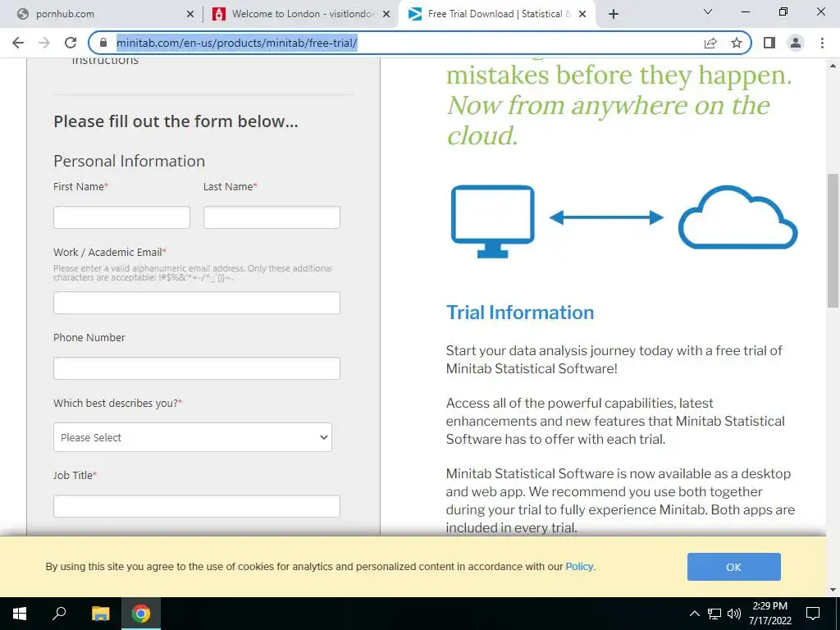Click the cloud graphic

pos(737,217)
